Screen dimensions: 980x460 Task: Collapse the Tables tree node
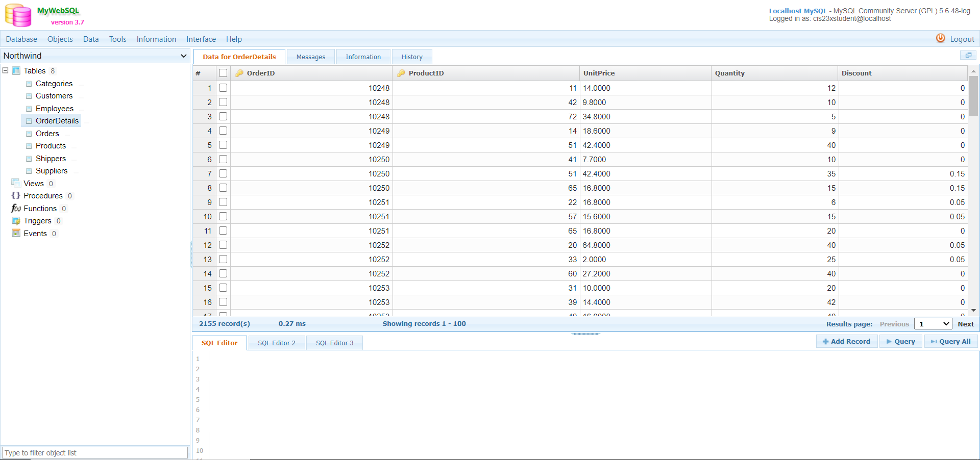pos(5,70)
